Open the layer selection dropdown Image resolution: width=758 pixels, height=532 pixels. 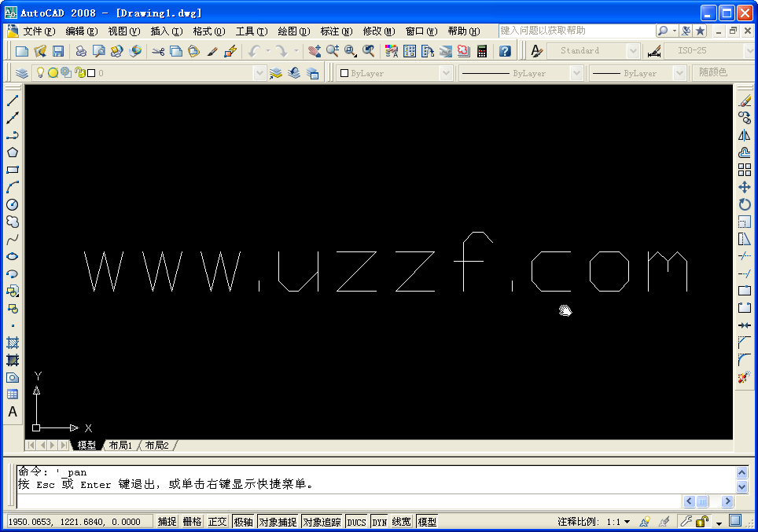tap(259, 72)
